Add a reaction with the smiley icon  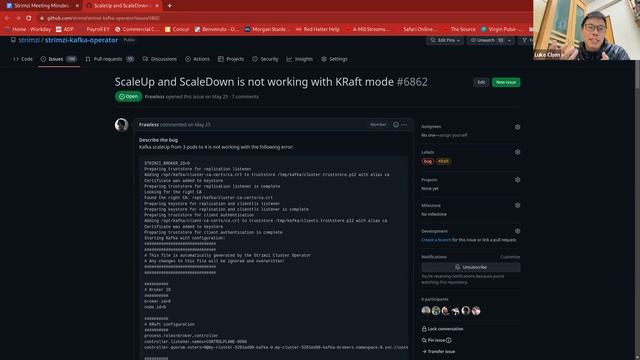[x=396, y=124]
